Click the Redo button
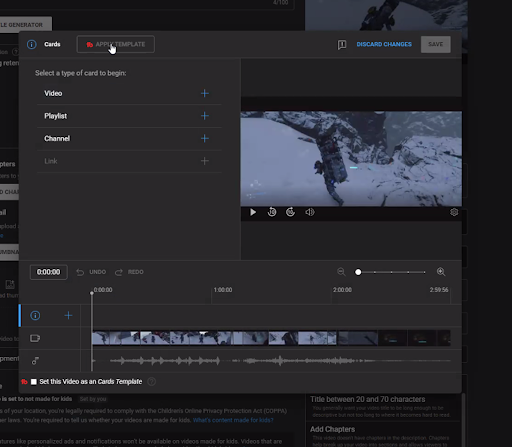Viewport: 512px width, 447px height. click(x=129, y=272)
